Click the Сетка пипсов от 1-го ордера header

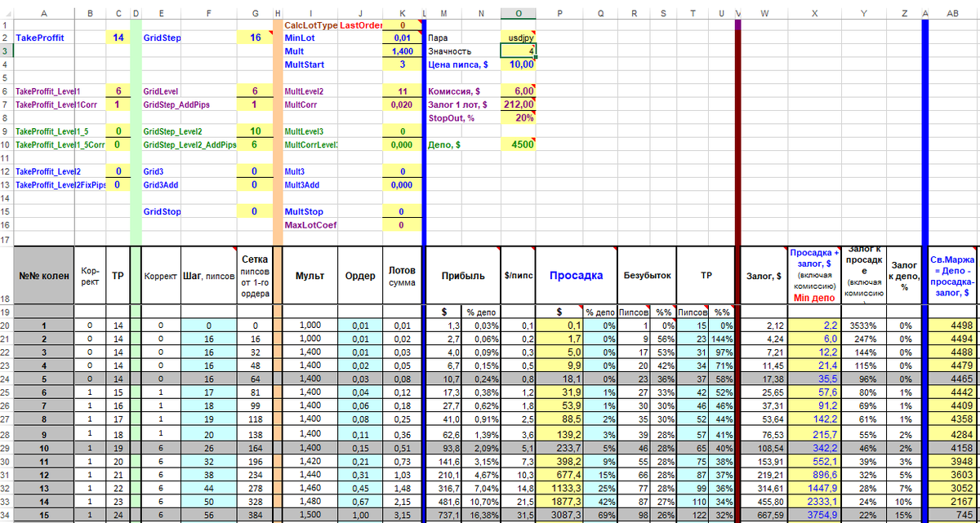click(x=255, y=275)
